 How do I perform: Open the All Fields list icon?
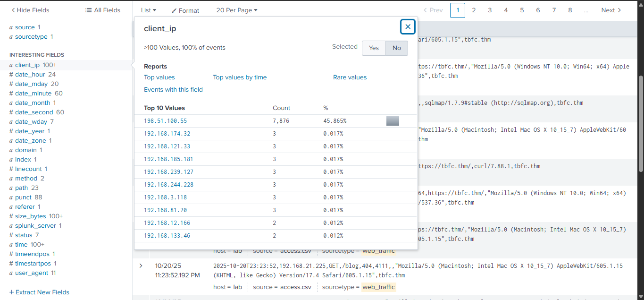[x=88, y=10]
